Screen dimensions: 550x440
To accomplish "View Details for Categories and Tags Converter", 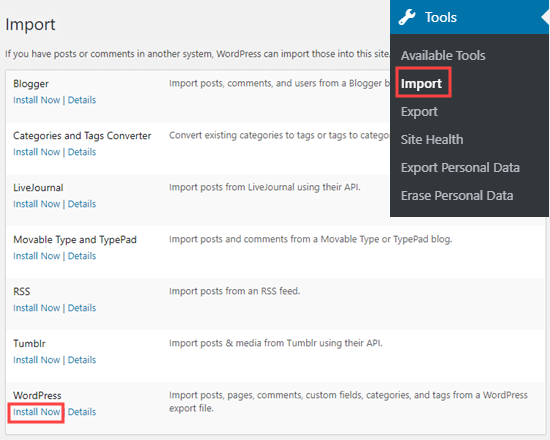I will [x=82, y=152].
